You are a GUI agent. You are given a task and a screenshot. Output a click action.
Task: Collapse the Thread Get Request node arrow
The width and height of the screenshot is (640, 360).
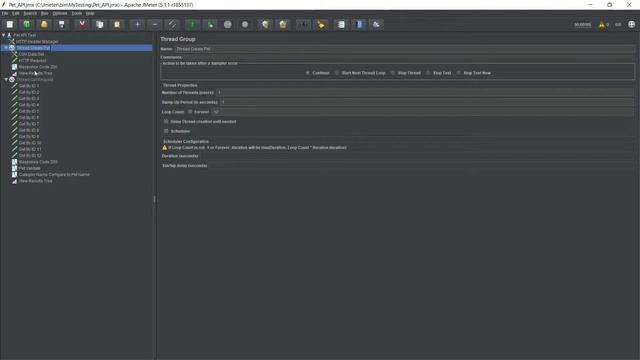click(x=6, y=80)
